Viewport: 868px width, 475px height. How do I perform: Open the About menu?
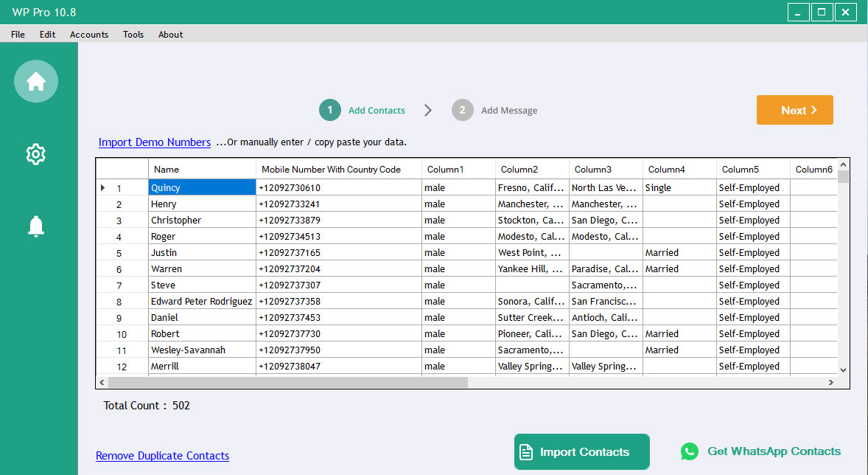point(170,35)
